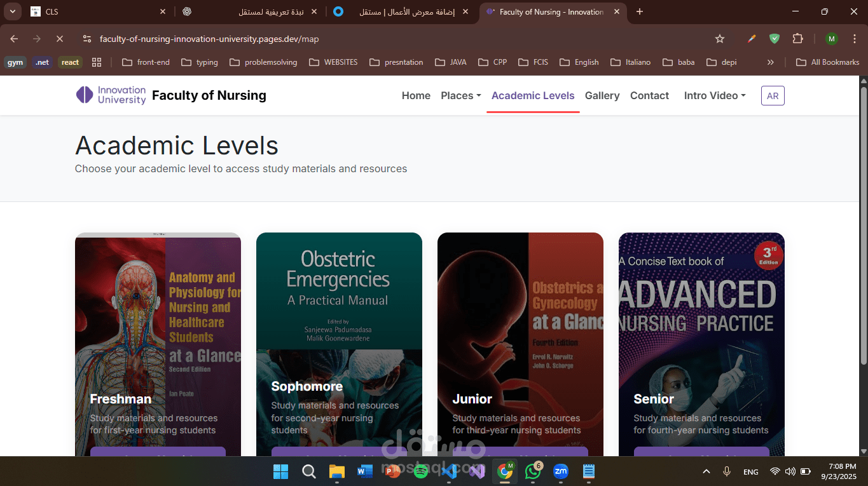868x486 pixels.
Task: Select the Academic Levels nav item
Action: click(x=533, y=95)
